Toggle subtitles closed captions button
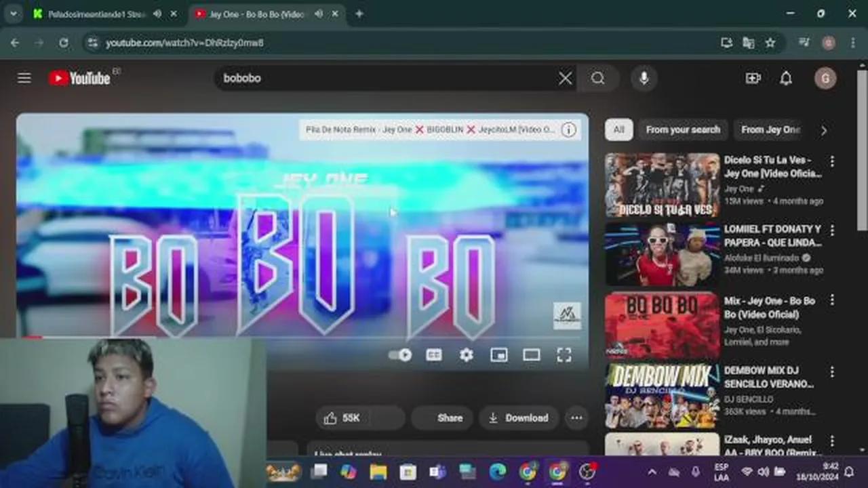868x488 pixels. pos(434,354)
